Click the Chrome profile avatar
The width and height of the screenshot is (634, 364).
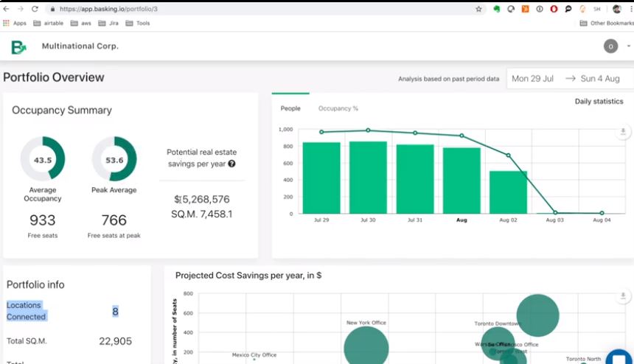[617, 9]
